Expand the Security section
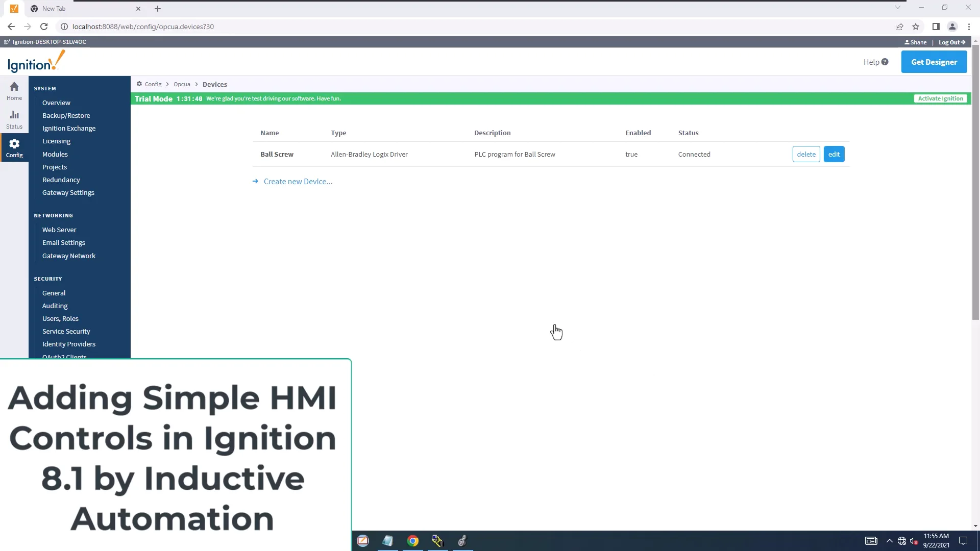The height and width of the screenshot is (551, 980). (48, 278)
